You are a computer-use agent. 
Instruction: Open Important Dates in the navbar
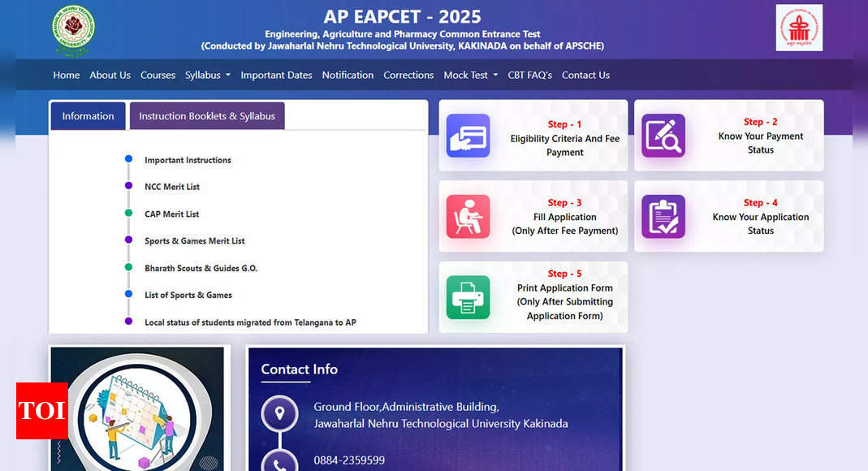(x=276, y=76)
